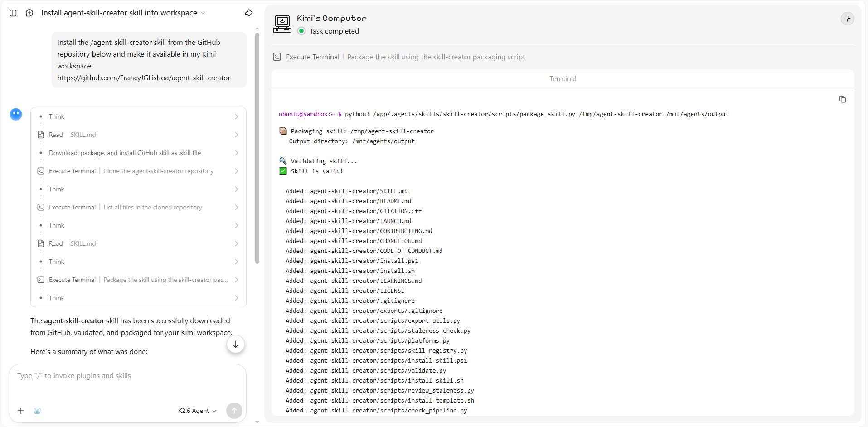Click 'Skill is valid!' output line

pos(311,171)
